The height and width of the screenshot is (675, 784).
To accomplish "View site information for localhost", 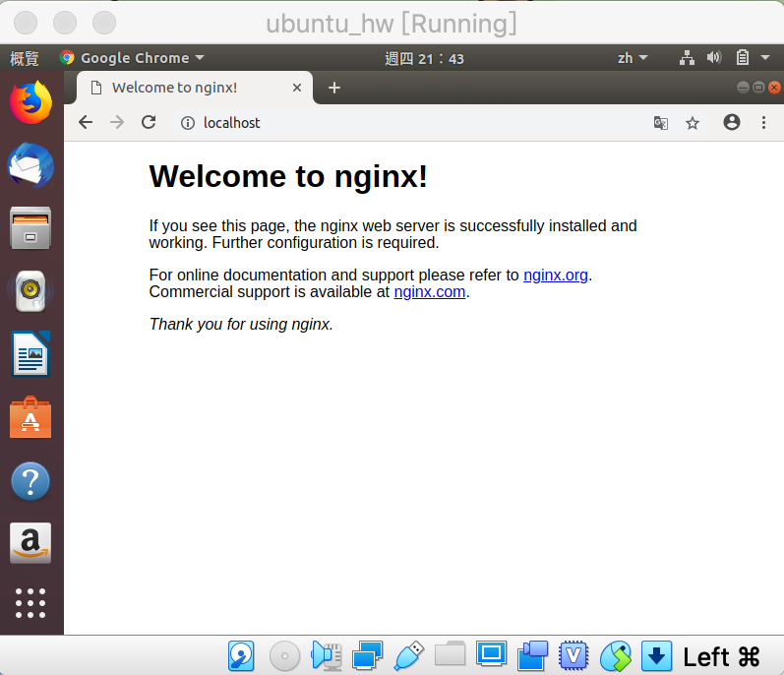I will (x=188, y=123).
